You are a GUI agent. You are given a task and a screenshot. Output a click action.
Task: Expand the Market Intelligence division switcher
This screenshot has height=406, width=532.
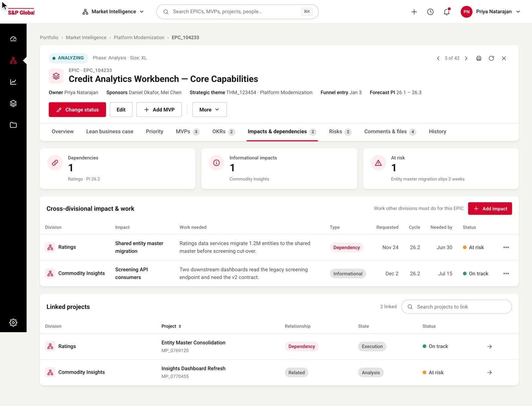(113, 12)
